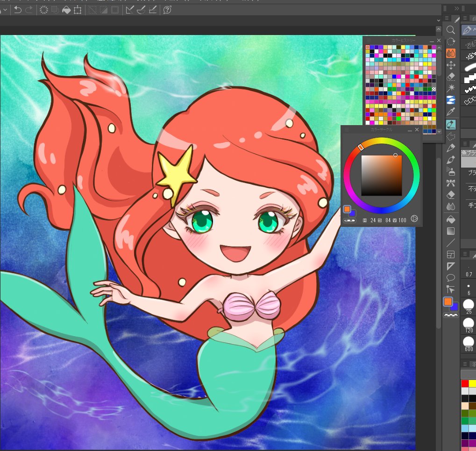Select the blue fish brush tool icon
Image resolution: width=476 pixels, height=451 pixels.
451,99
